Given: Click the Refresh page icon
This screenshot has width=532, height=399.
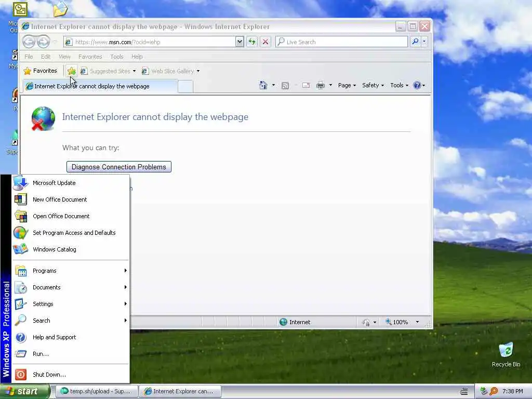Looking at the screenshot, I should (252, 42).
